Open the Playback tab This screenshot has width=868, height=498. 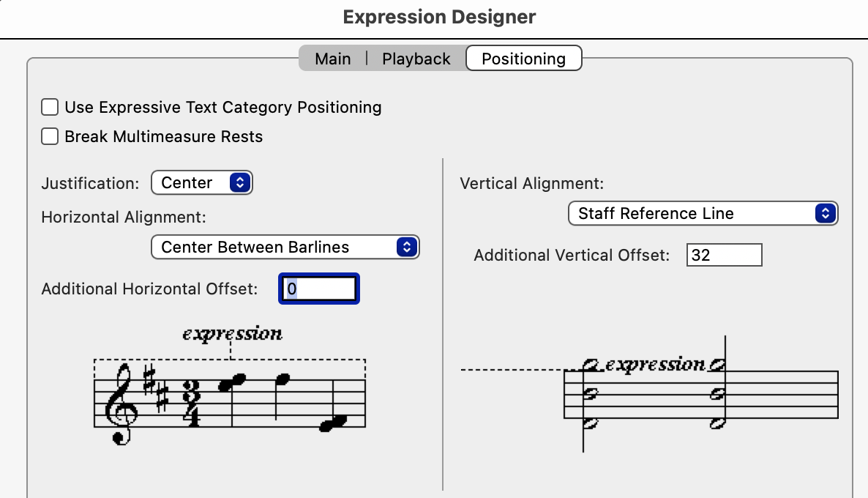[x=416, y=59]
